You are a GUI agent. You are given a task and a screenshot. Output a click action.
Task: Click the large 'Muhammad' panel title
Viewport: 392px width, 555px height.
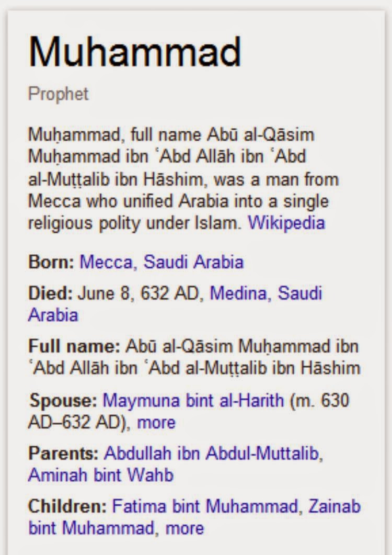[x=134, y=52]
